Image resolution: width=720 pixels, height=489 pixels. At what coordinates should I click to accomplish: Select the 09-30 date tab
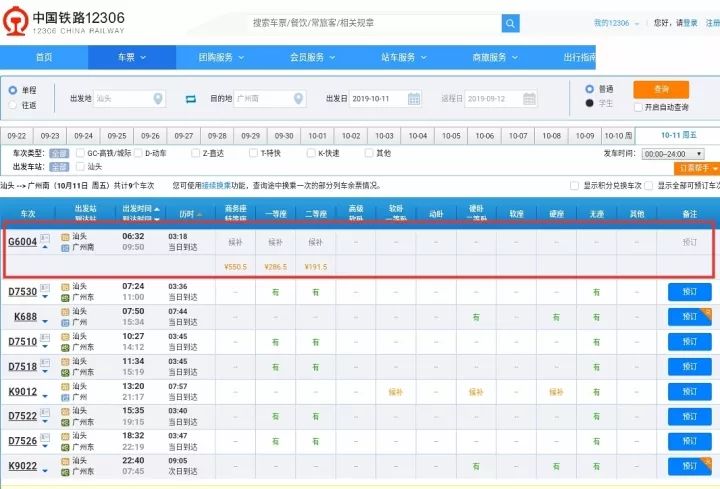point(284,136)
